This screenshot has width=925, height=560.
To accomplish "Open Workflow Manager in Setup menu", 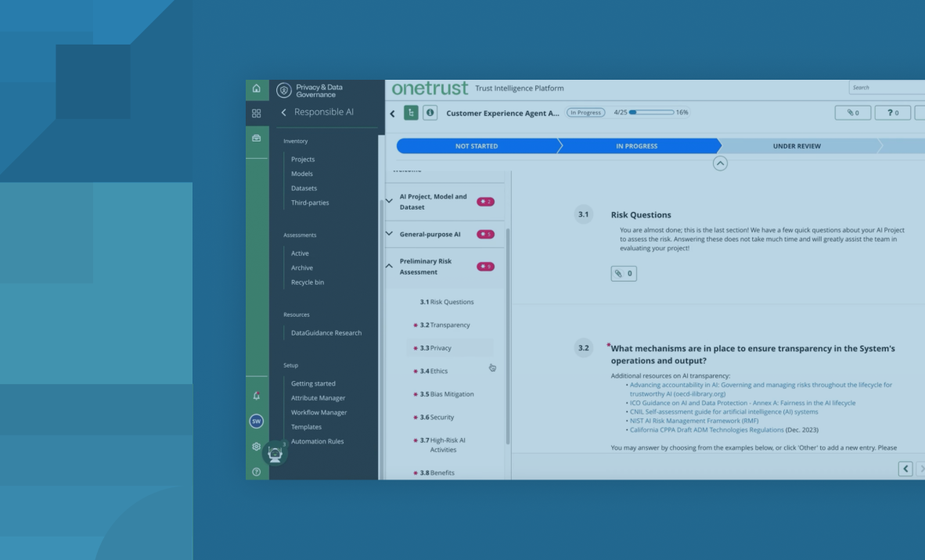I will pyautogui.click(x=319, y=412).
